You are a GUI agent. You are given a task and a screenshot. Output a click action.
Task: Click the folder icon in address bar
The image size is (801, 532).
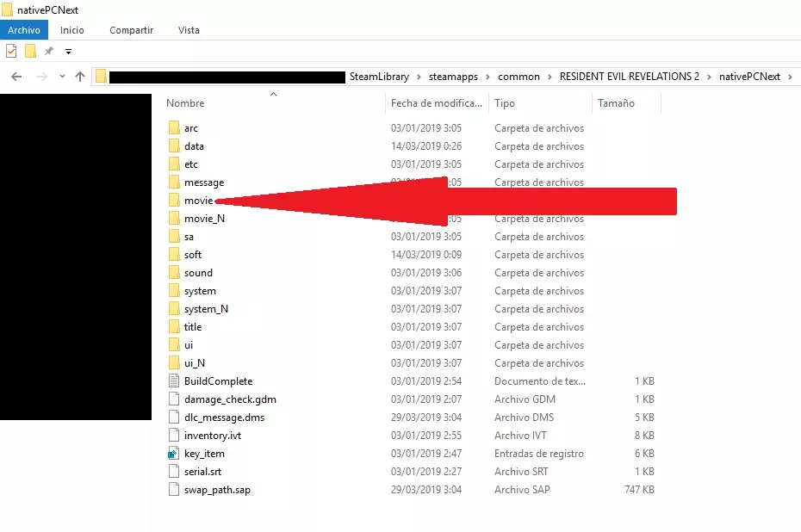(x=101, y=77)
